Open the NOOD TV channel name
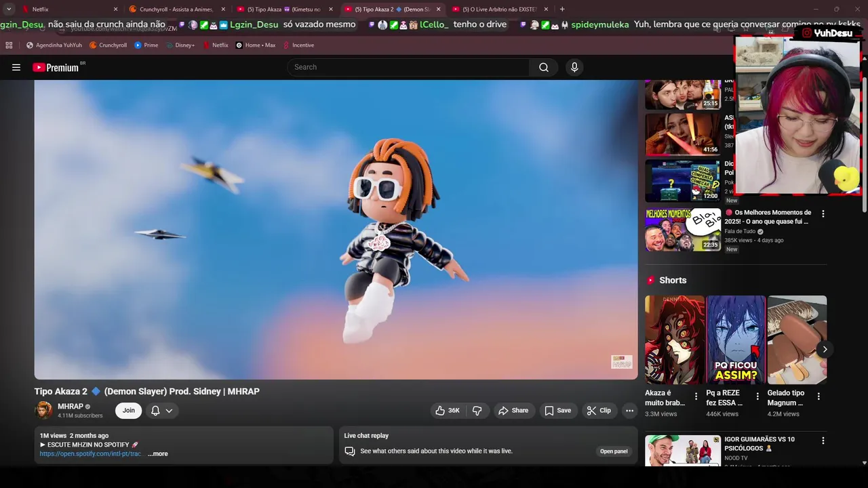868x488 pixels. (x=736, y=458)
